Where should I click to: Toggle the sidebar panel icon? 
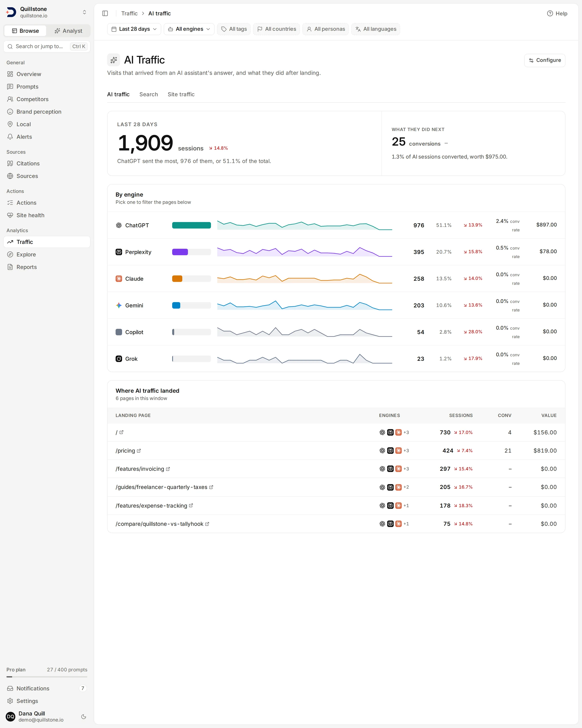(x=105, y=14)
